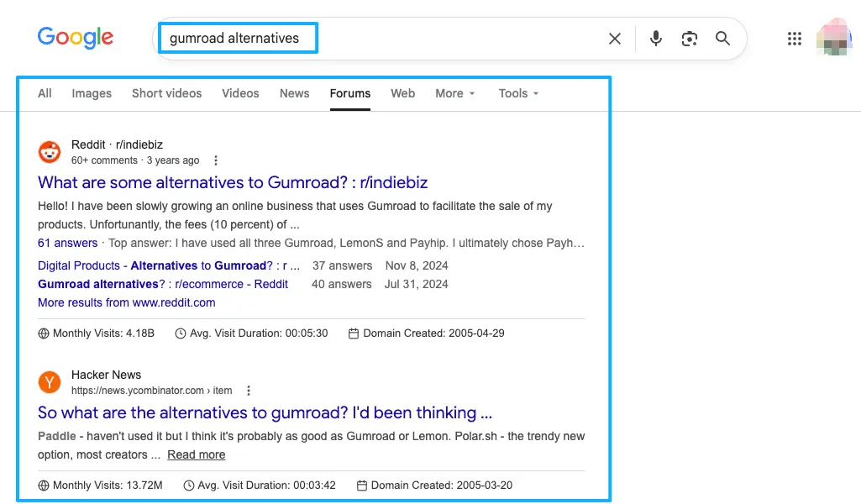Clear the search box with the X icon
Viewport: 861px width, 504px height.
[614, 39]
